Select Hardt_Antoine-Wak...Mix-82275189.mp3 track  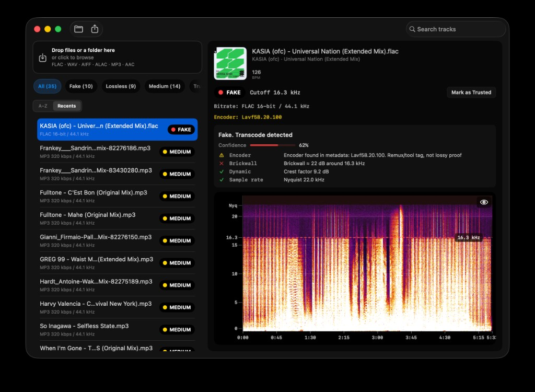click(x=118, y=285)
